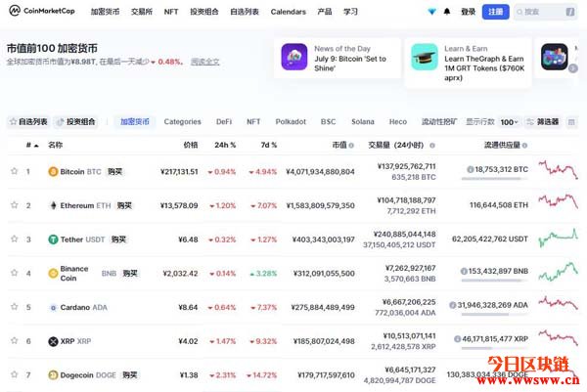Star XRP to add to watchlist
The image size is (587, 392).
[15, 341]
